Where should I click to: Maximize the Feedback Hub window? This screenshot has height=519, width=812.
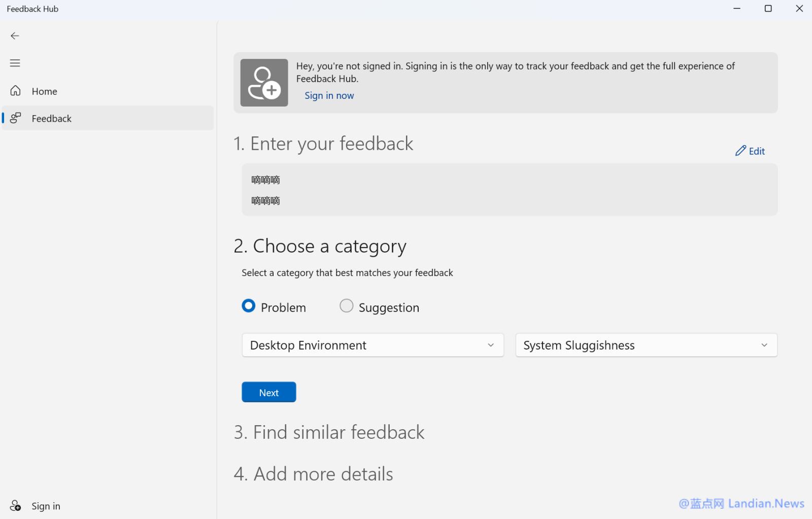(768, 9)
